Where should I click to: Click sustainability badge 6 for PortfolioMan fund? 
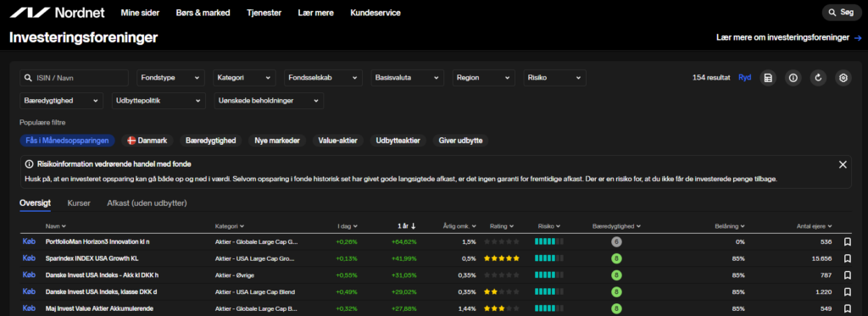point(617,241)
